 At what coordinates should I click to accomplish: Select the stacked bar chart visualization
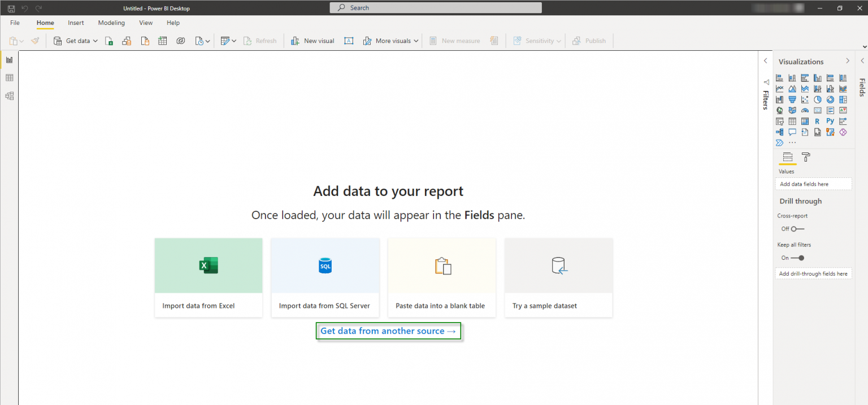(x=779, y=77)
